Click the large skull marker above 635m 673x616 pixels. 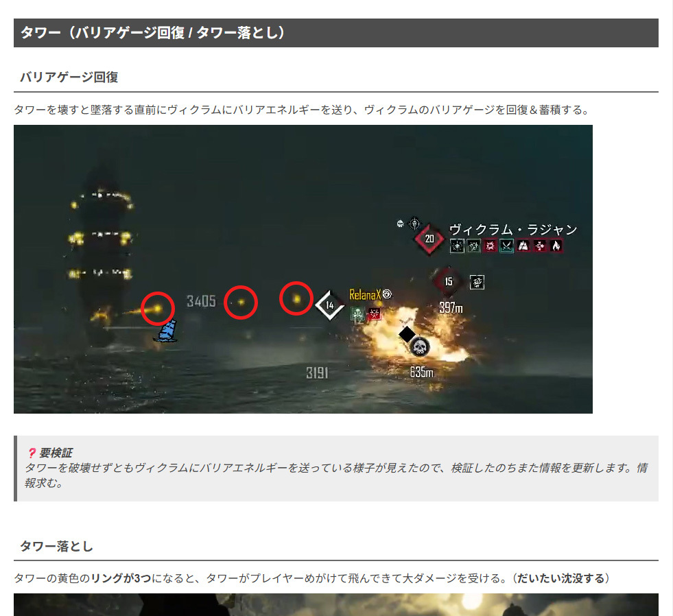[419, 346]
